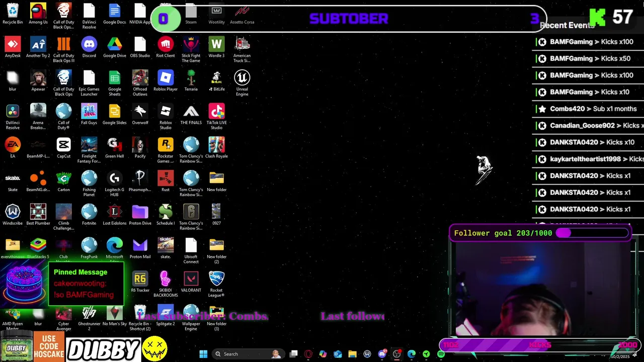
Task: Open Proton Mail desktop icon
Action: [x=140, y=249]
